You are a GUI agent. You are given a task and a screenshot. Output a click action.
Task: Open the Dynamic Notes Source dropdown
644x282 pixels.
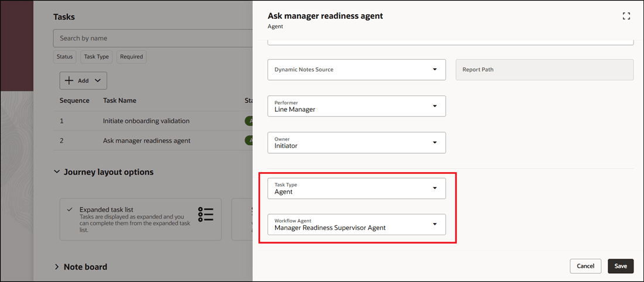coord(357,70)
